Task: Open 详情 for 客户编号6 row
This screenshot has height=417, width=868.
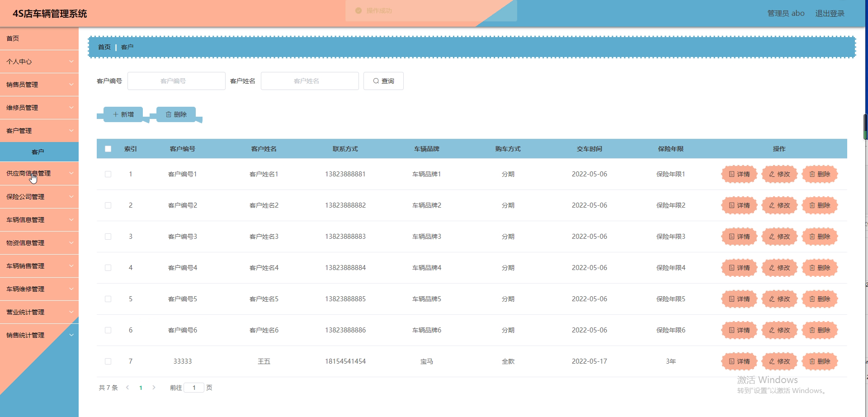Action: [739, 330]
